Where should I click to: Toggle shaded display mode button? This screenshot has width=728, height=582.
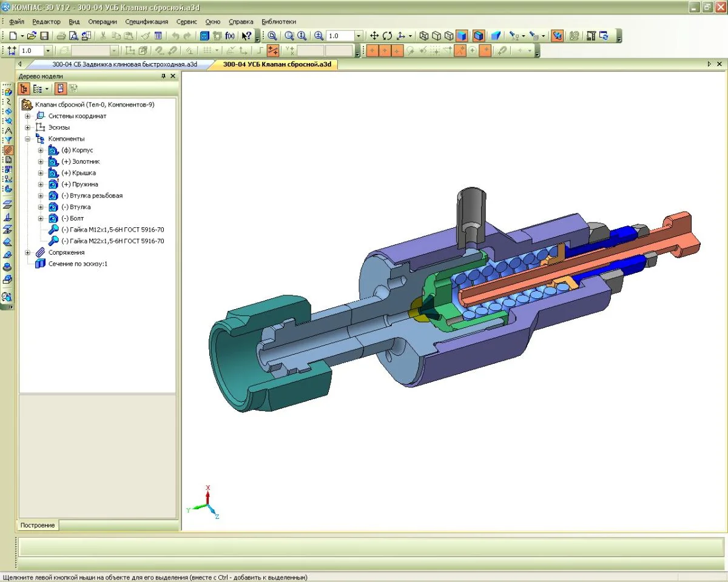462,36
